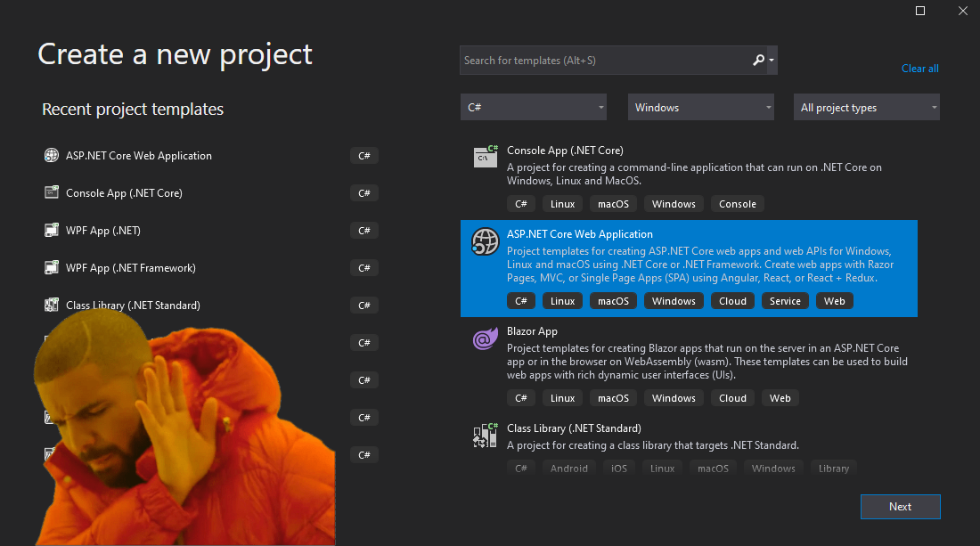Click the Console App icon in template list
This screenshot has height=546, width=980.
pos(485,156)
